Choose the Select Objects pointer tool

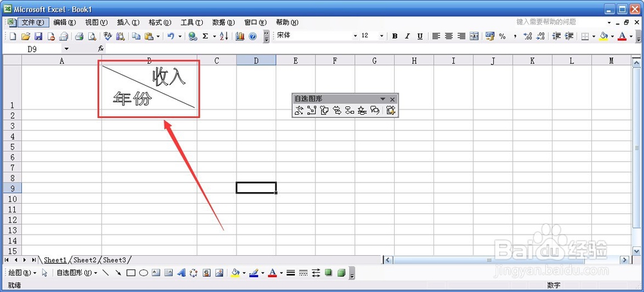pyautogui.click(x=45, y=273)
